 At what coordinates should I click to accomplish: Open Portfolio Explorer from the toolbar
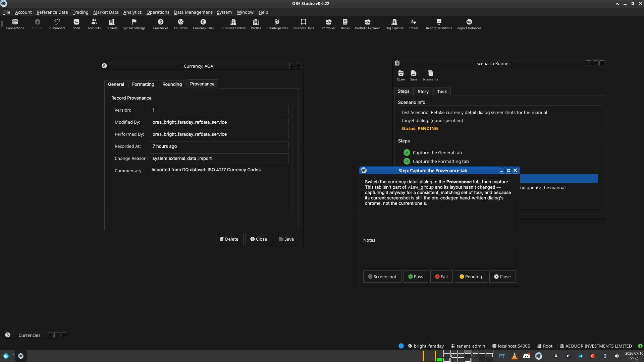(x=367, y=24)
